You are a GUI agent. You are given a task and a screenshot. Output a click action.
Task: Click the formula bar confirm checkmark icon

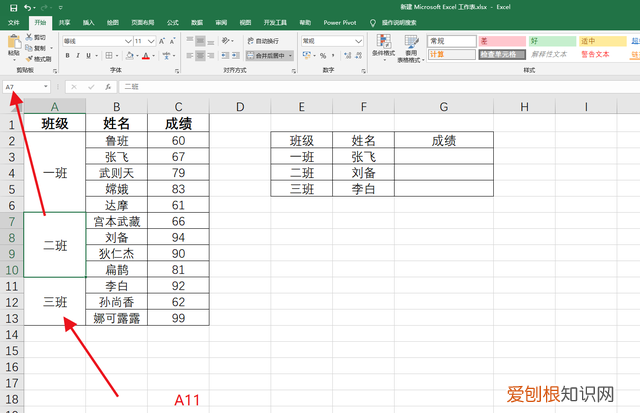click(x=91, y=87)
